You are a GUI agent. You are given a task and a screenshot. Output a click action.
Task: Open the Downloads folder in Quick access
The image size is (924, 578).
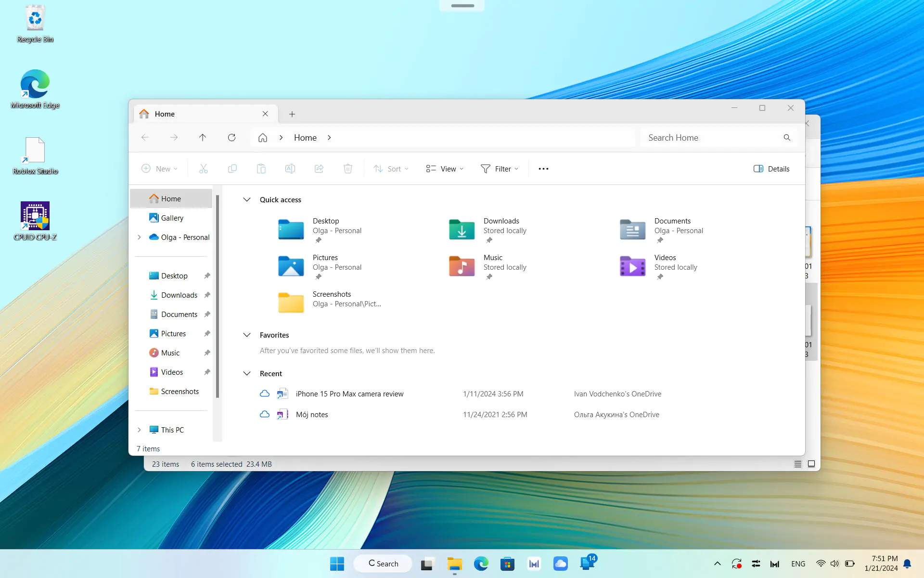point(488,230)
